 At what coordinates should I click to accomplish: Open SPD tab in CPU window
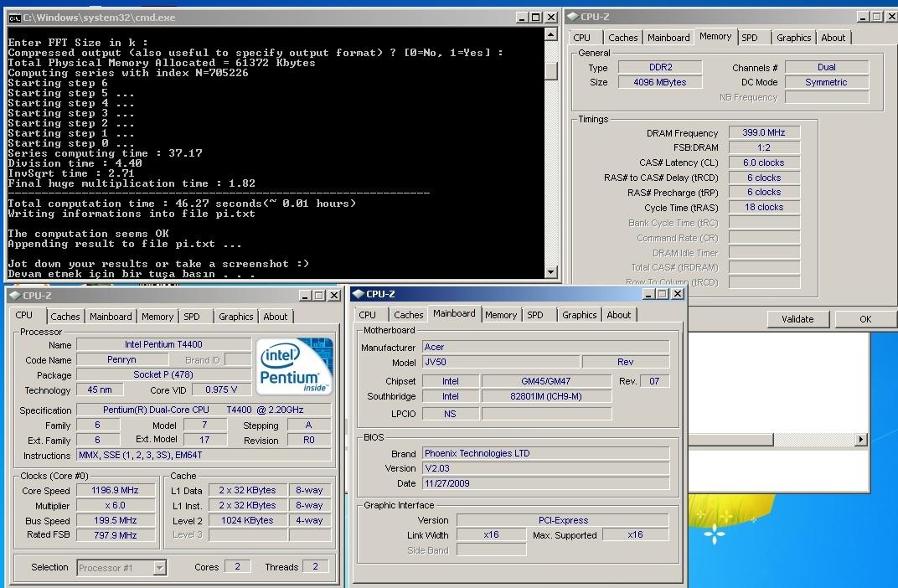coord(192,317)
